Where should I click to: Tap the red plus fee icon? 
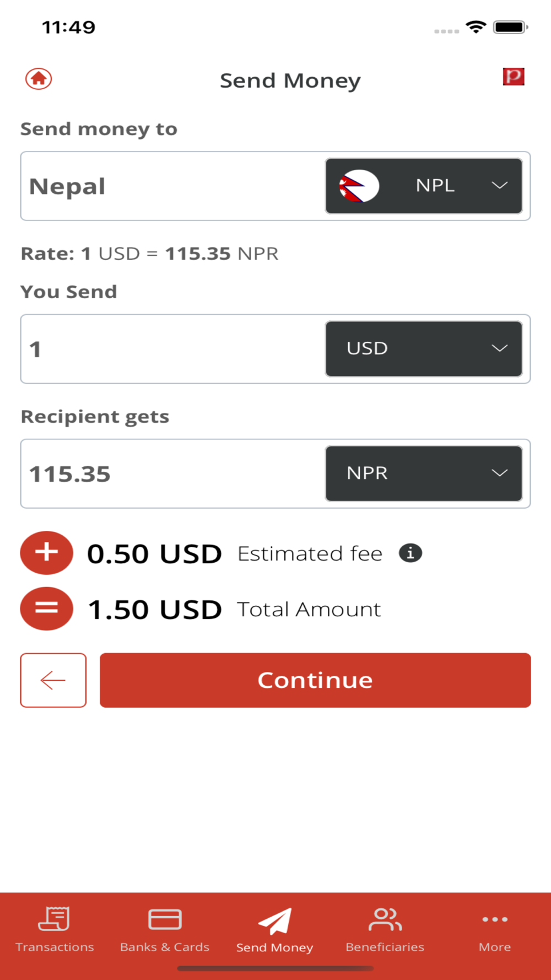(x=47, y=553)
